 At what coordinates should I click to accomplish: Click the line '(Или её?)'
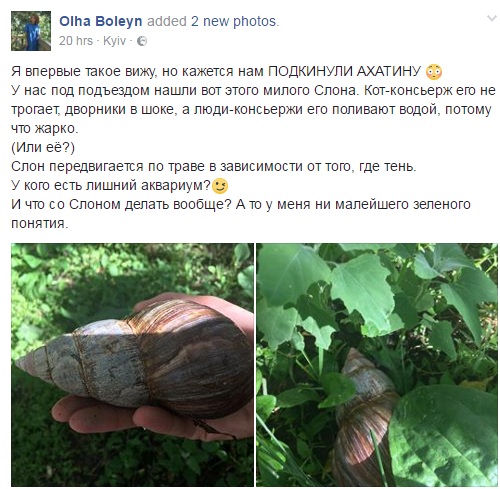point(43,147)
